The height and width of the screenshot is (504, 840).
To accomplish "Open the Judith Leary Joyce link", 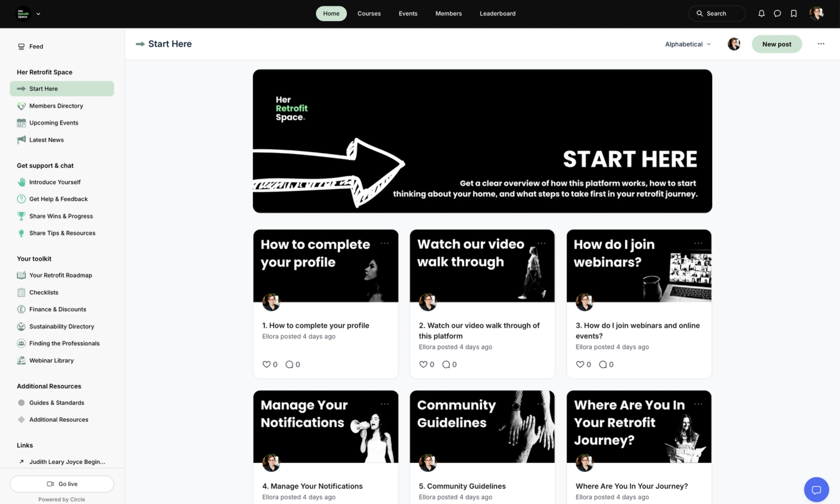I will 67,462.
